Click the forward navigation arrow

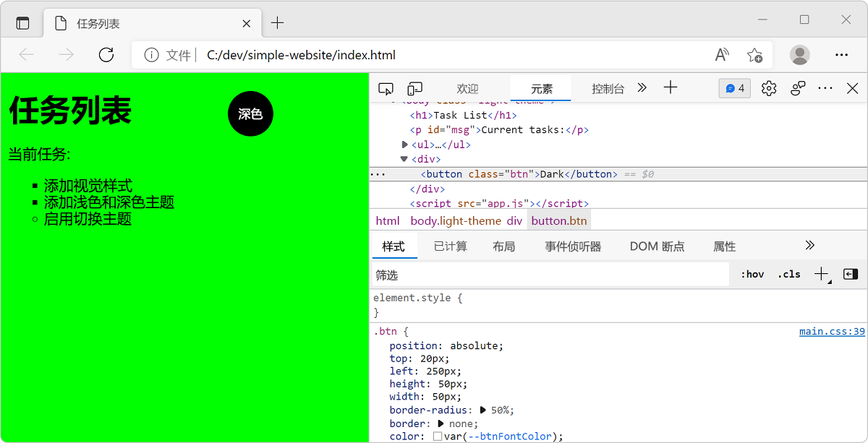pyautogui.click(x=66, y=55)
